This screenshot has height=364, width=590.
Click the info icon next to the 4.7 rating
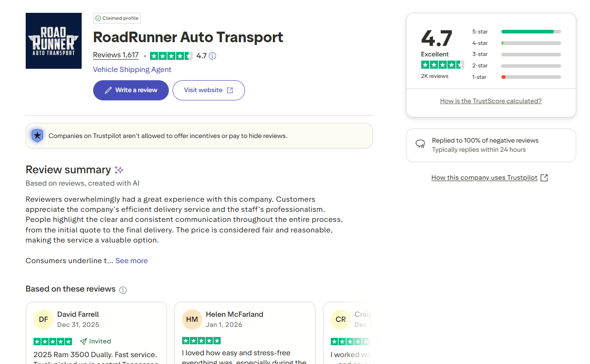point(212,55)
